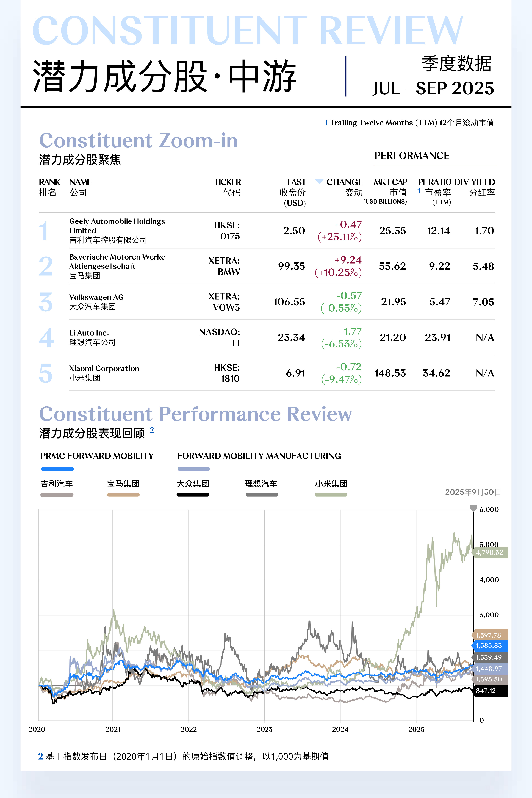Toggle Forward Mobility Manufacturing legend line
Image resolution: width=532 pixels, height=798 pixels.
pos(193,469)
